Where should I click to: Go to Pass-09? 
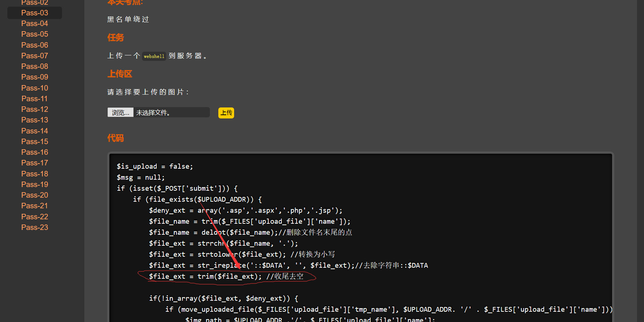[x=34, y=77]
